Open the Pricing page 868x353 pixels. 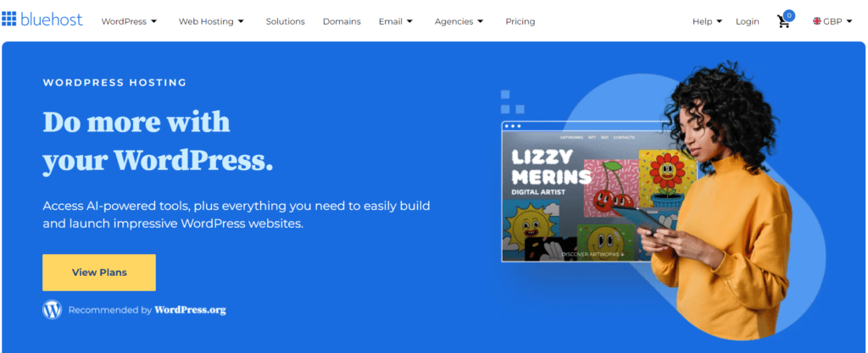(520, 21)
